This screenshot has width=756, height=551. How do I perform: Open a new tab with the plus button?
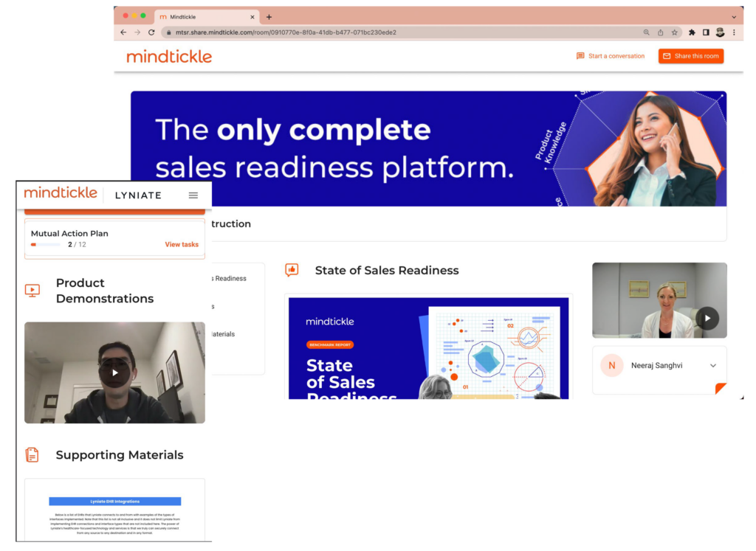click(x=269, y=17)
